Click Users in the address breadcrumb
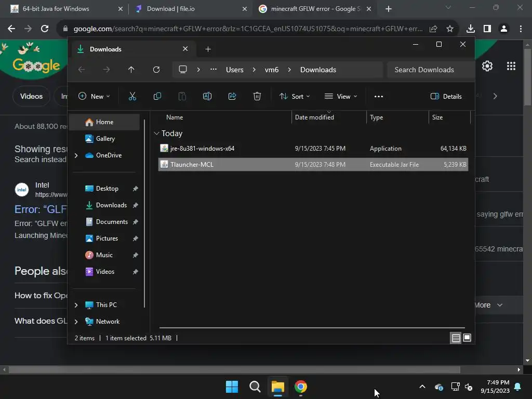The image size is (532, 399). [x=235, y=70]
